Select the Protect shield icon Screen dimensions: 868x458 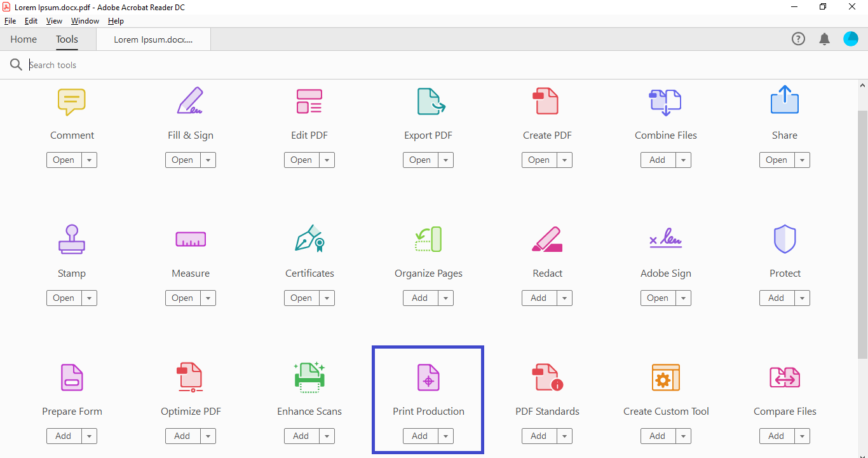point(785,239)
